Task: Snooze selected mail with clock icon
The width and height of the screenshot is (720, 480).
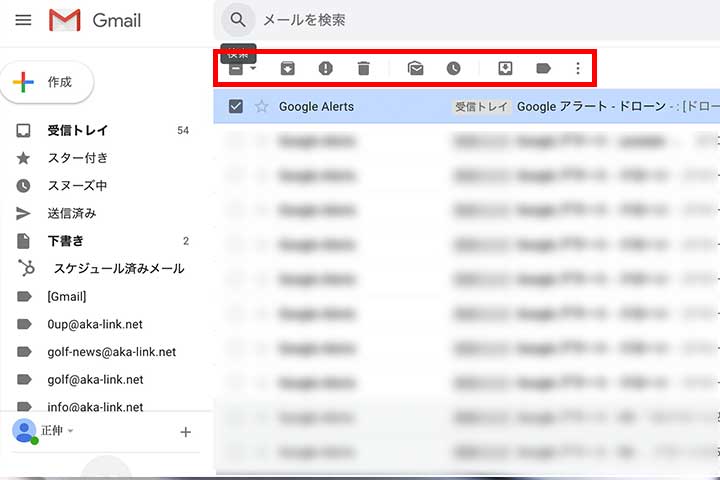Action: pos(453,68)
